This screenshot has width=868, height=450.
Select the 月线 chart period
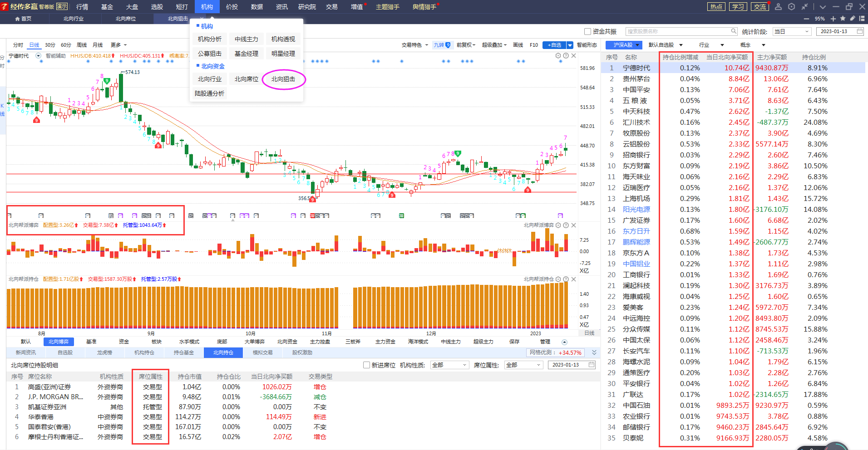[98, 45]
